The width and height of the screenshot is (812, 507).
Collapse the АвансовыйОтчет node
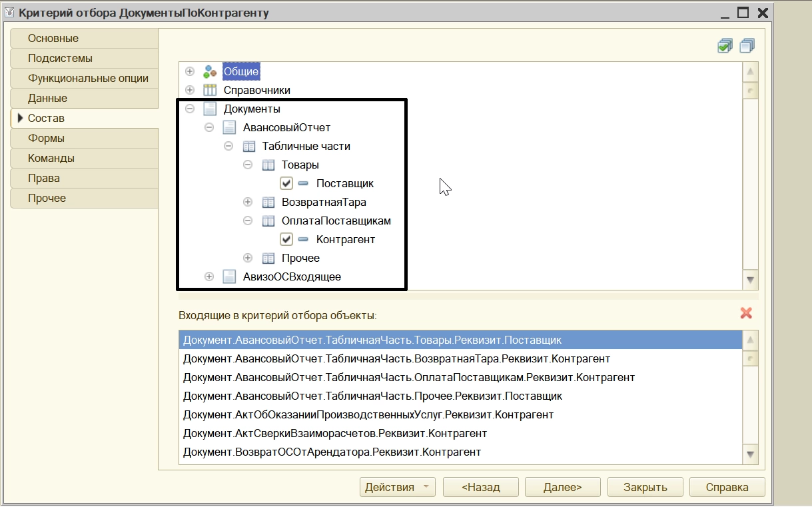tap(209, 127)
